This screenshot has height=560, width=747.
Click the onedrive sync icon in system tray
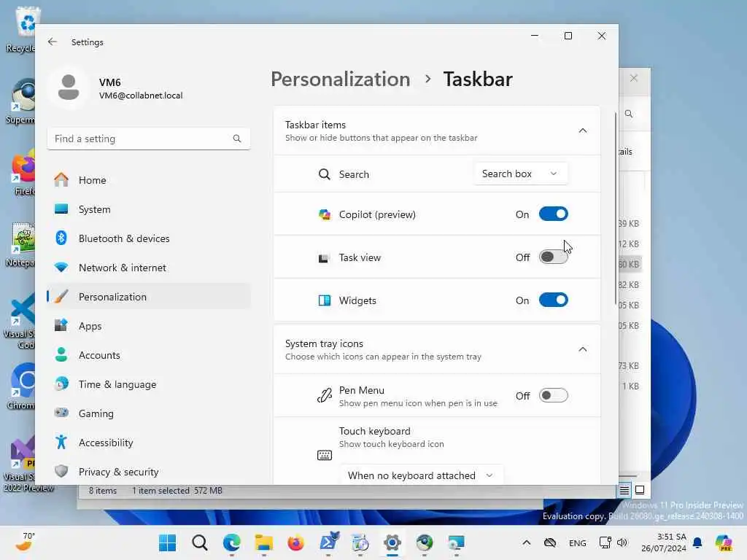pyautogui.click(x=550, y=542)
